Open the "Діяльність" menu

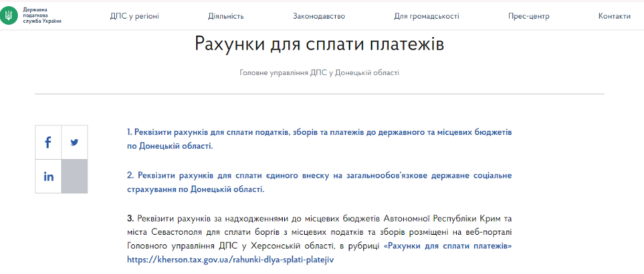tap(226, 16)
